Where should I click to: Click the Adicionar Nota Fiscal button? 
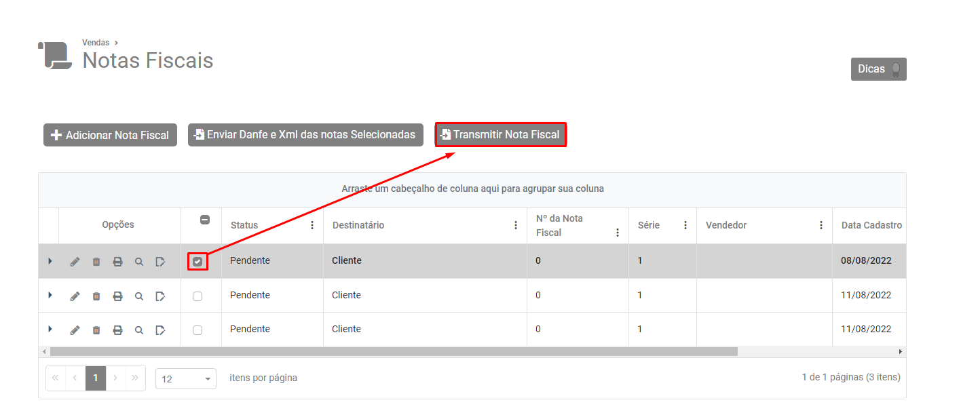click(110, 135)
